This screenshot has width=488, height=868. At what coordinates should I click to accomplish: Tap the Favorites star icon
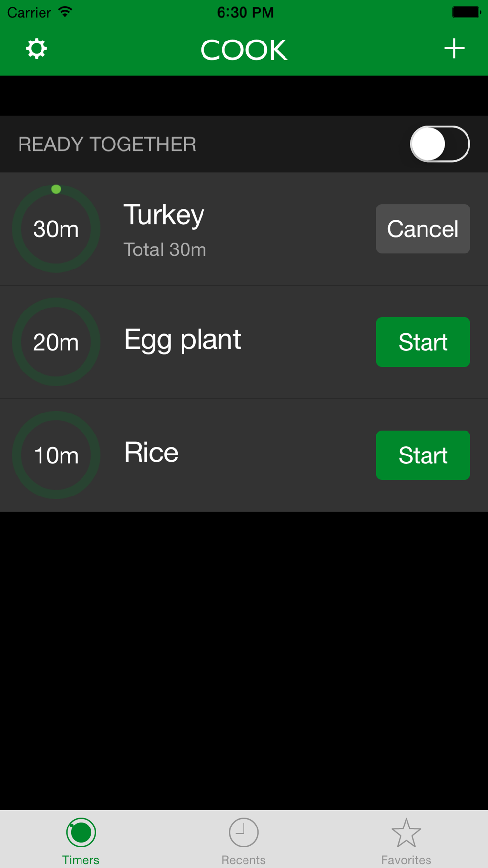click(406, 832)
